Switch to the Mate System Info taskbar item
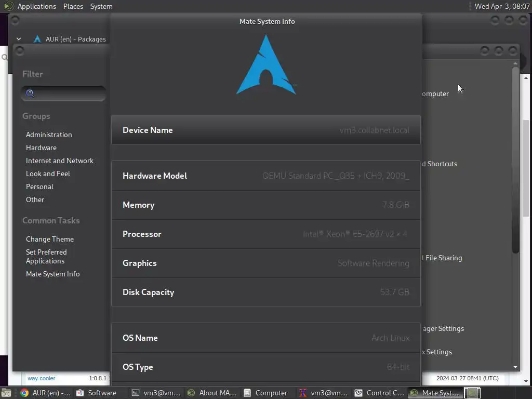Screen dimensions: 532x399 [x=435, y=393]
